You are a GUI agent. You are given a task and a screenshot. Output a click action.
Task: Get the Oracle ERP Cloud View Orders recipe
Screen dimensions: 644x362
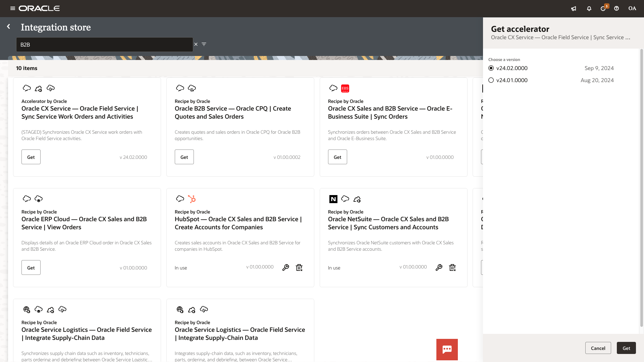pyautogui.click(x=31, y=267)
